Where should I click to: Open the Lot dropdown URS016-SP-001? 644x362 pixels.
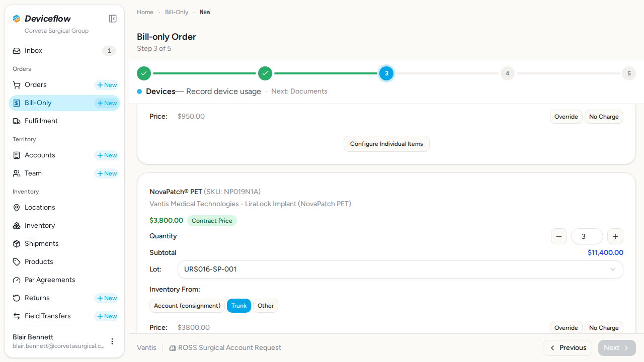point(400,269)
